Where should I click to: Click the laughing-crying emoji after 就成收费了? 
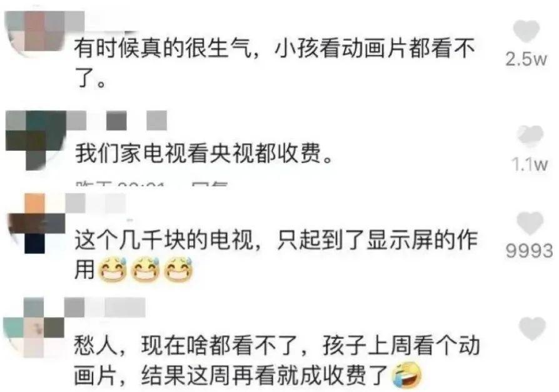click(406, 375)
